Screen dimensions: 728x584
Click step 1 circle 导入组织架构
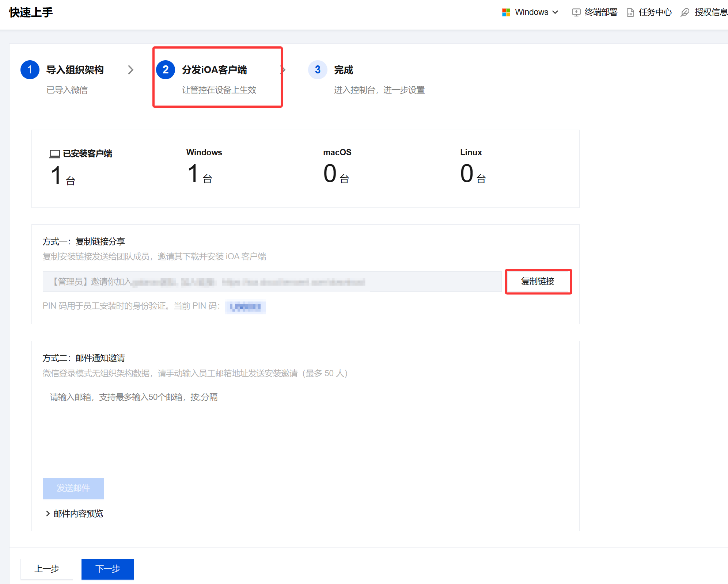point(30,69)
